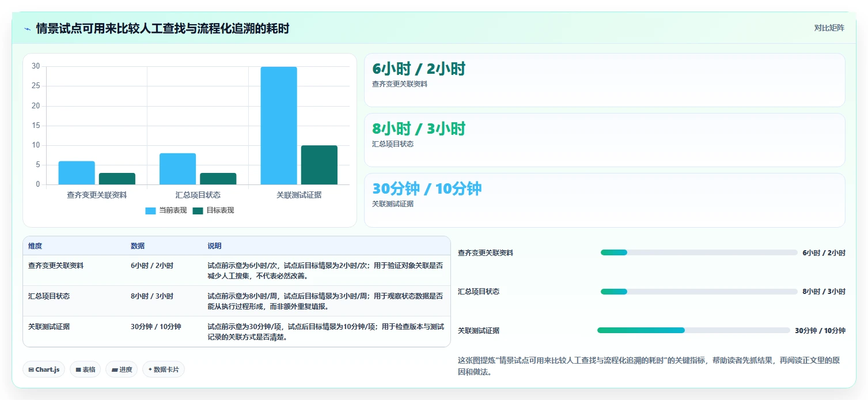
Task: Click 关联测试证据 label beside its progress bar
Action: pos(479,331)
